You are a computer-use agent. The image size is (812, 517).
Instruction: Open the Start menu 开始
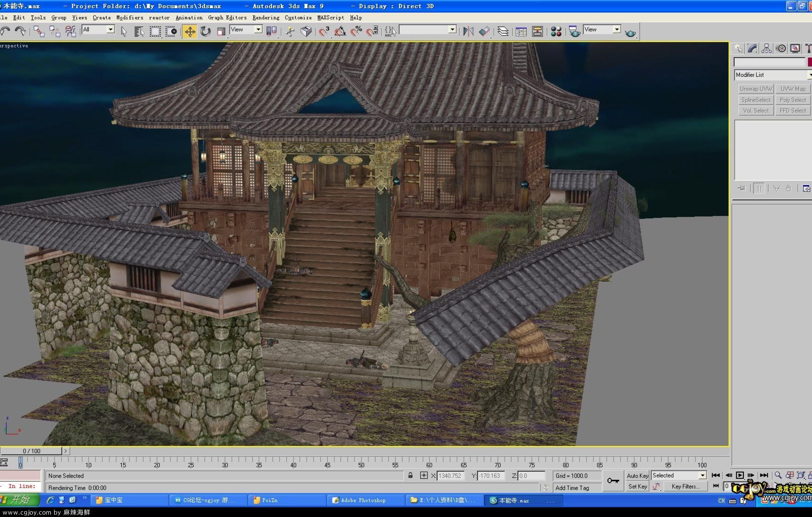coord(20,500)
